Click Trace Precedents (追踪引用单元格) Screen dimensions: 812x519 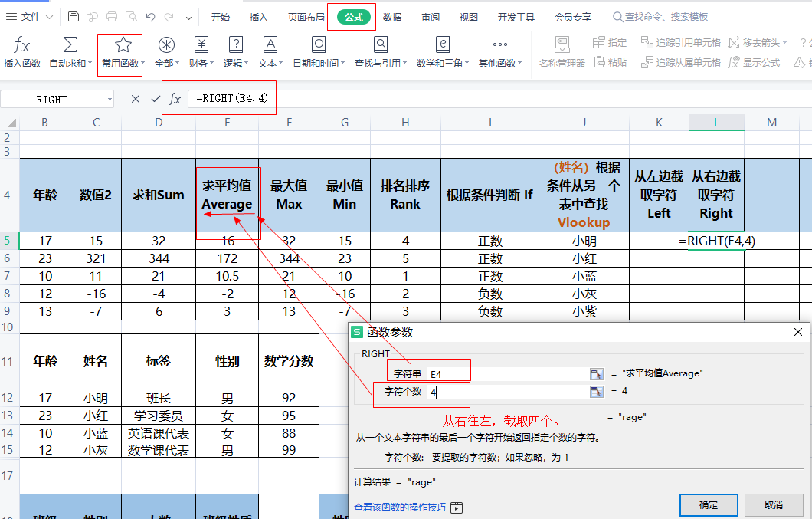(x=681, y=42)
